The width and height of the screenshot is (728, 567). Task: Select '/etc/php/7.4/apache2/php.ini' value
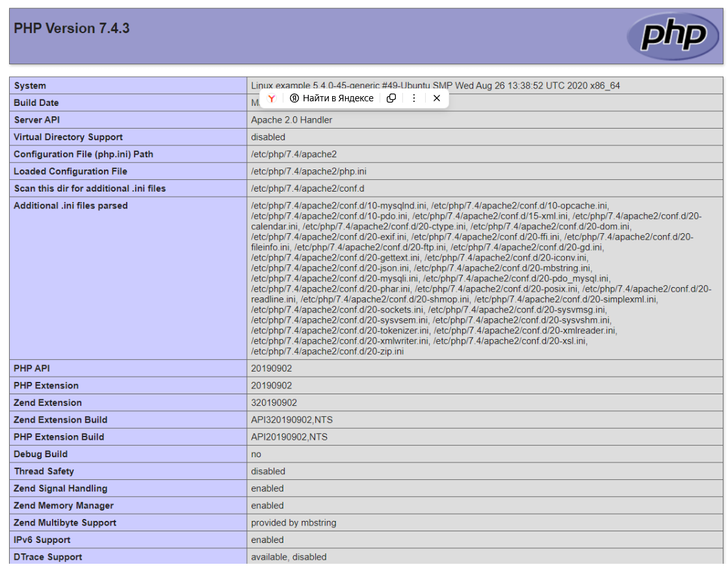point(309,171)
